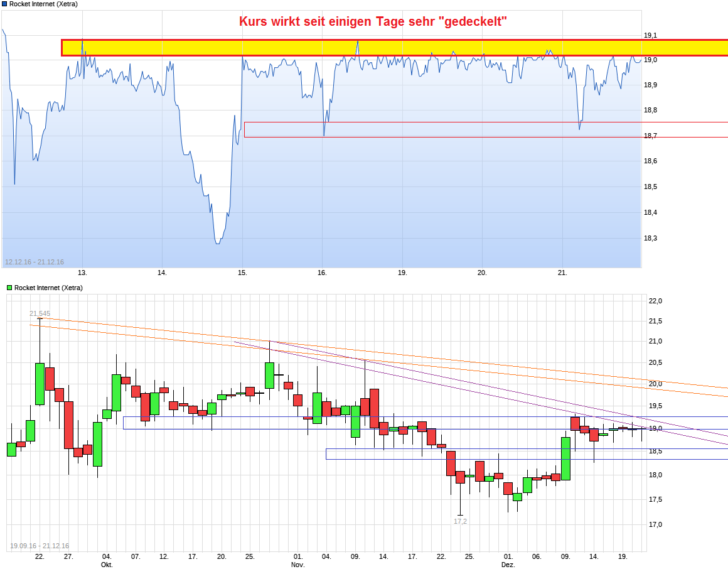Expand the Okt. axis section
This screenshot has width=728, height=574.
[x=107, y=564]
